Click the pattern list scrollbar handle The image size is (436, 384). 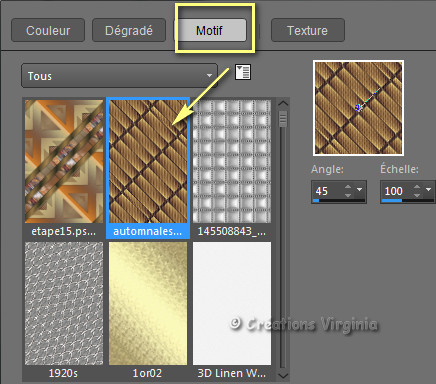pos(283,119)
